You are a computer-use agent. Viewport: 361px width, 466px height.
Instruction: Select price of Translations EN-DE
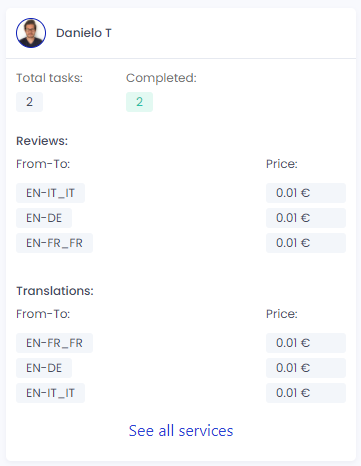306,368
